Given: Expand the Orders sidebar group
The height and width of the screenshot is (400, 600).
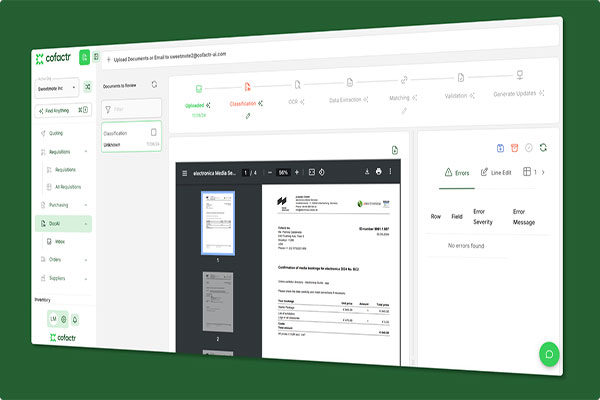Looking at the screenshot, I should (x=86, y=260).
